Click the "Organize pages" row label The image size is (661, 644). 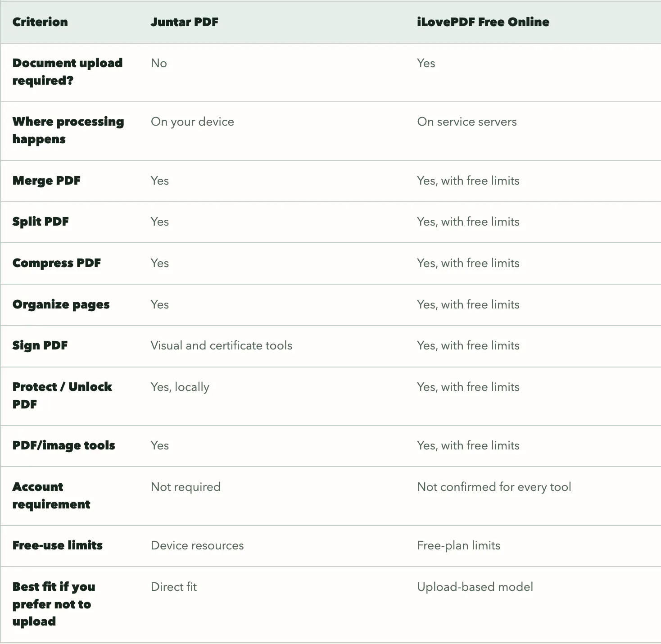(x=61, y=304)
